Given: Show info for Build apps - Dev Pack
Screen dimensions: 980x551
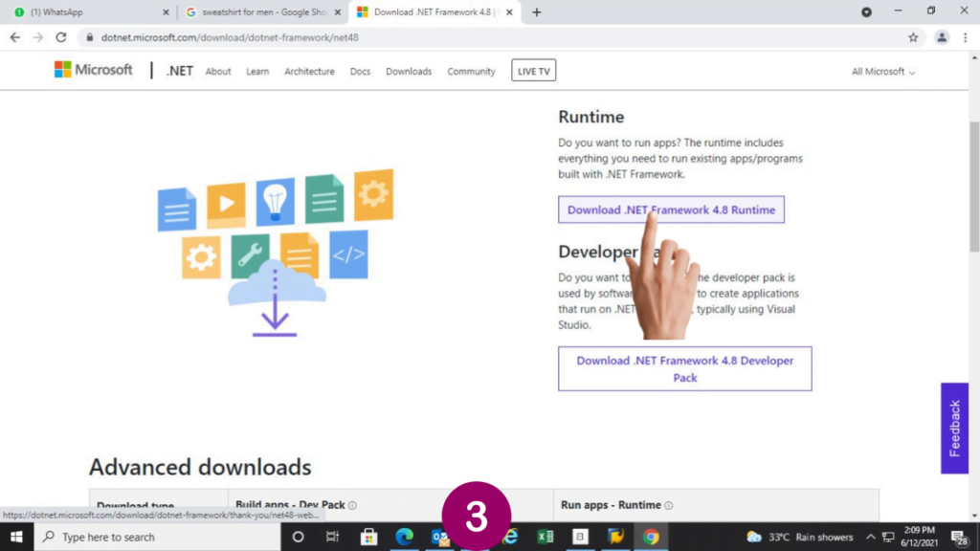Looking at the screenshot, I should point(352,505).
